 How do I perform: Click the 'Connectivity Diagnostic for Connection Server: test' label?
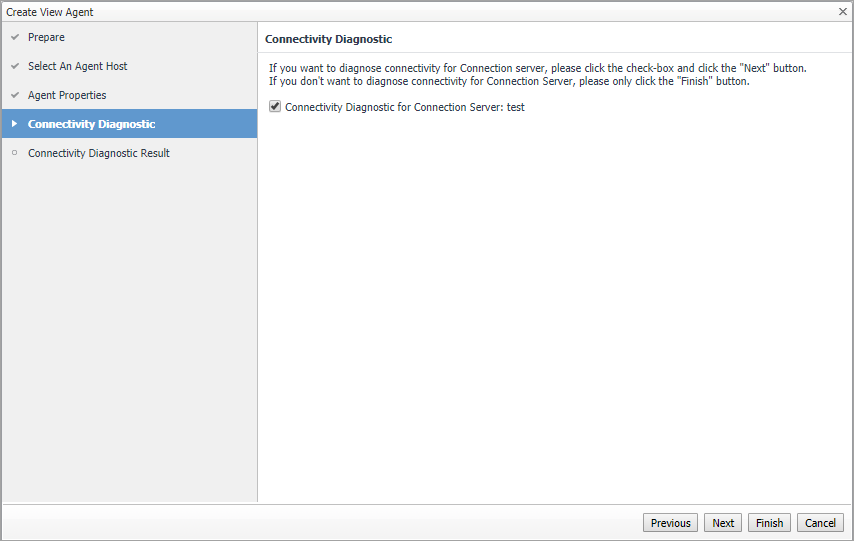pyautogui.click(x=404, y=107)
